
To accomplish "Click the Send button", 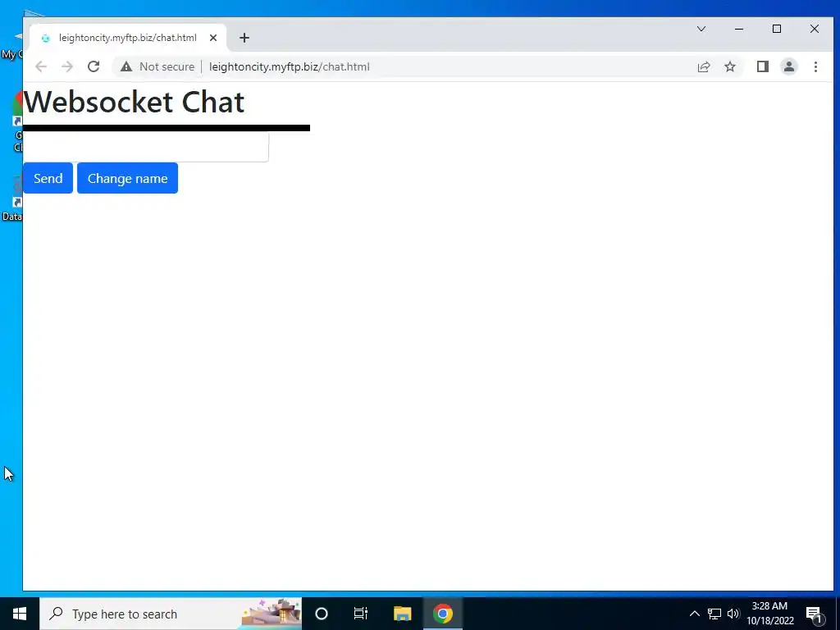I will tap(48, 178).
